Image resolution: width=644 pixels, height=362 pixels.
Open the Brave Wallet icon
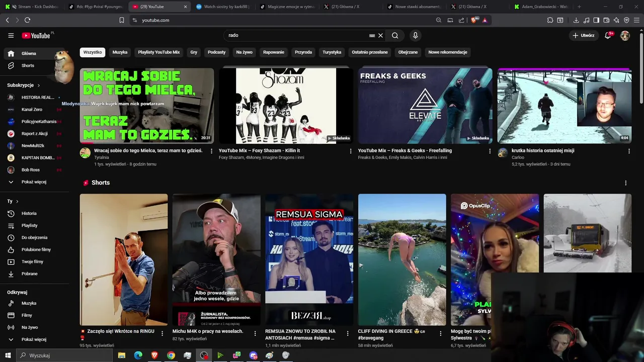[606, 20]
